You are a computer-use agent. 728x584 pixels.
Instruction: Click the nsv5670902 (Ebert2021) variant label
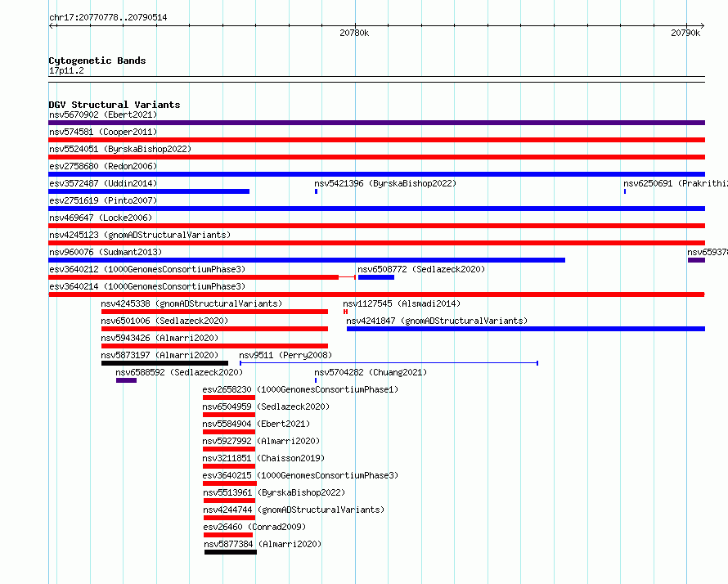click(x=103, y=115)
